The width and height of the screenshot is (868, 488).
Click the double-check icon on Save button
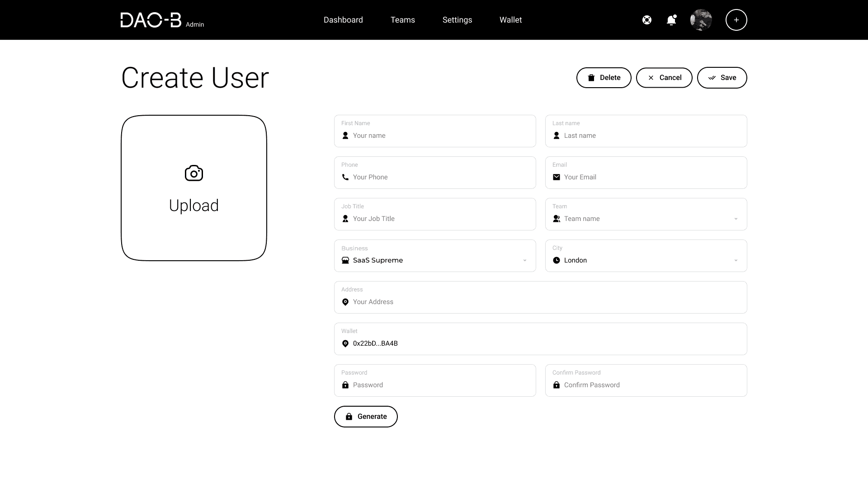tap(712, 78)
